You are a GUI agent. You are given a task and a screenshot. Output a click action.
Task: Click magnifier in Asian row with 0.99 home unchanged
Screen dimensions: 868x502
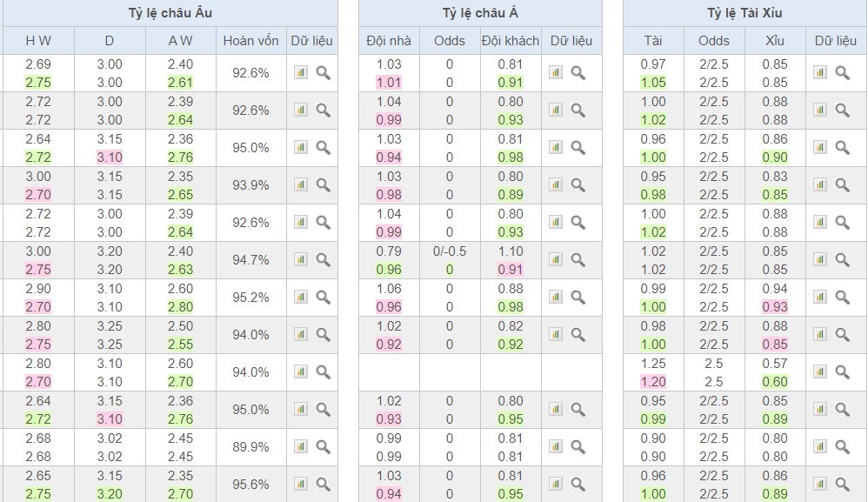[578, 446]
